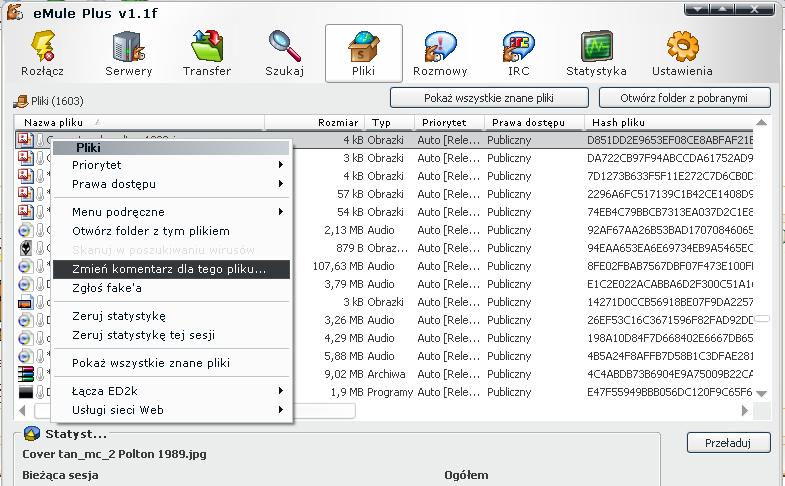The height and width of the screenshot is (486, 785).
Task: Click image icon in the 3 kB DA722CB9 row
Action: pyautogui.click(x=25, y=158)
